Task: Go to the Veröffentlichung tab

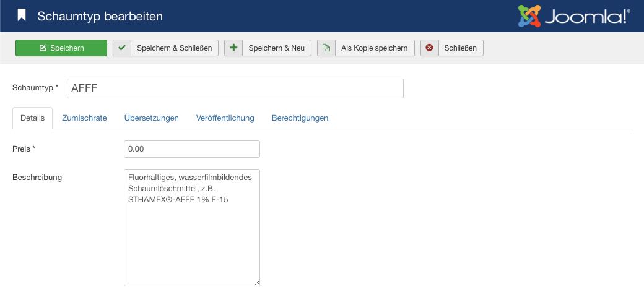Action: pyautogui.click(x=225, y=118)
